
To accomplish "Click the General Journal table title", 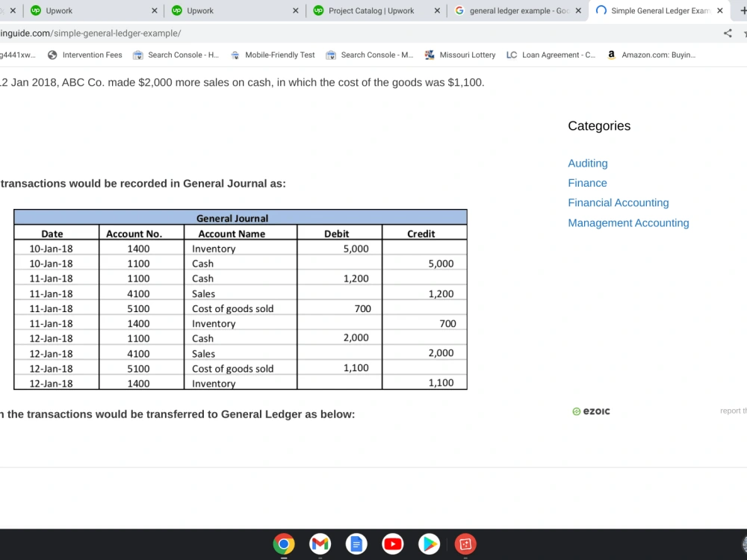I will point(232,218).
